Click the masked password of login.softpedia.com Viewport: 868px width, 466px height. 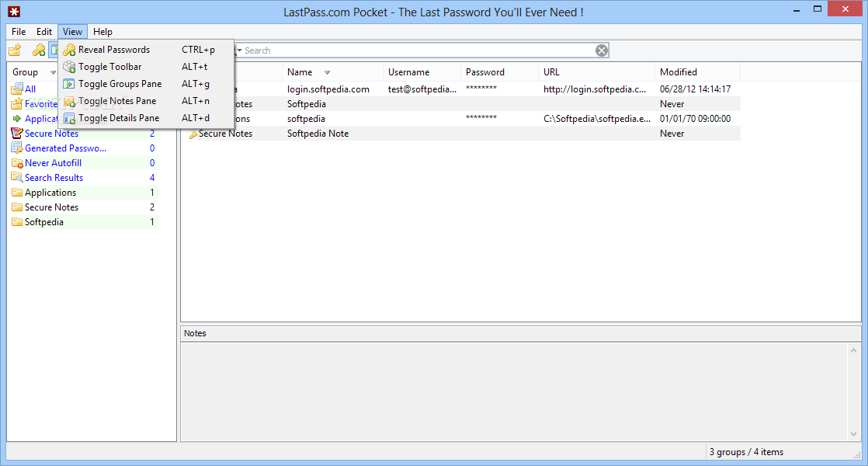[481, 89]
